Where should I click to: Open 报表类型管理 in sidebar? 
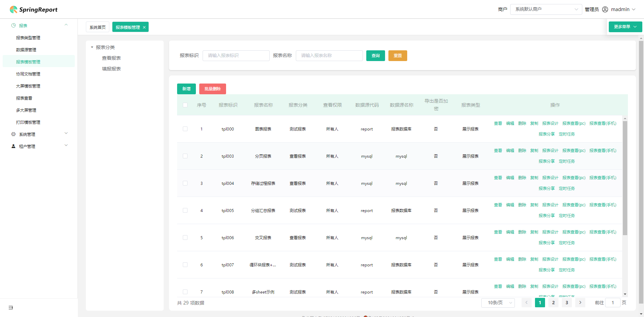click(x=28, y=38)
